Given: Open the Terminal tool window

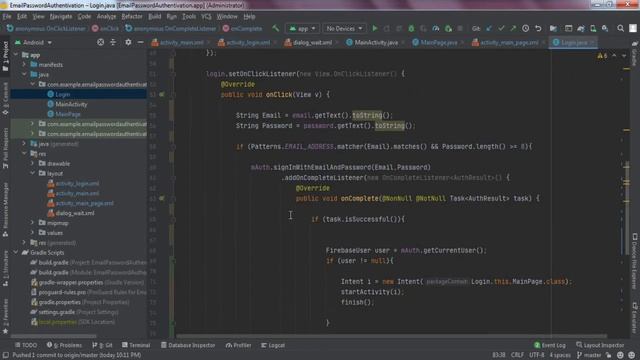Looking at the screenshot, I should (136, 345).
